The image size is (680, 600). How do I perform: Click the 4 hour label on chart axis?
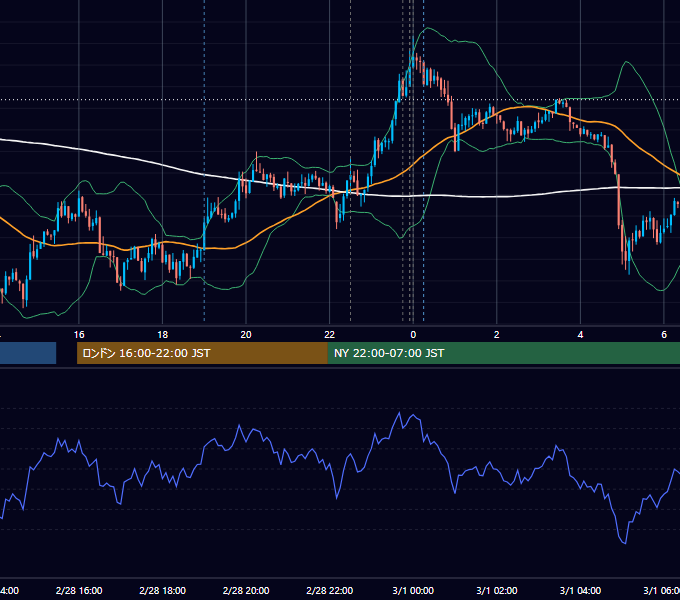[580, 335]
